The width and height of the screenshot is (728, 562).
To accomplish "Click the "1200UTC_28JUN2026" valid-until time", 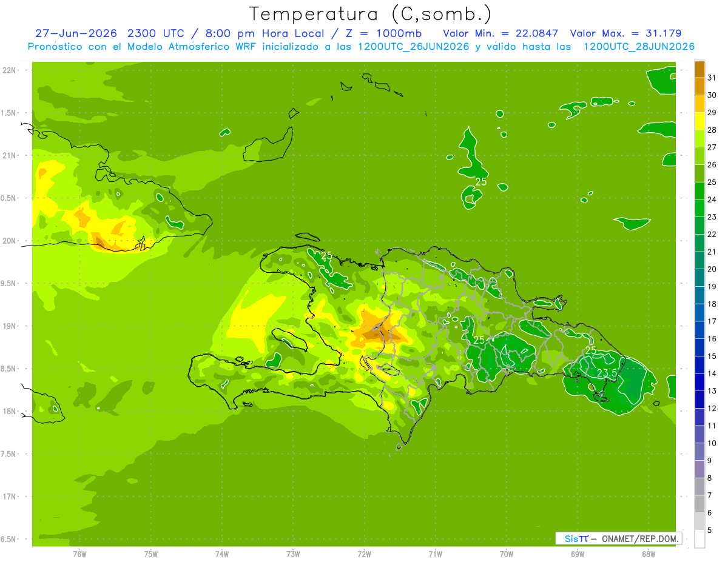I will point(639,47).
